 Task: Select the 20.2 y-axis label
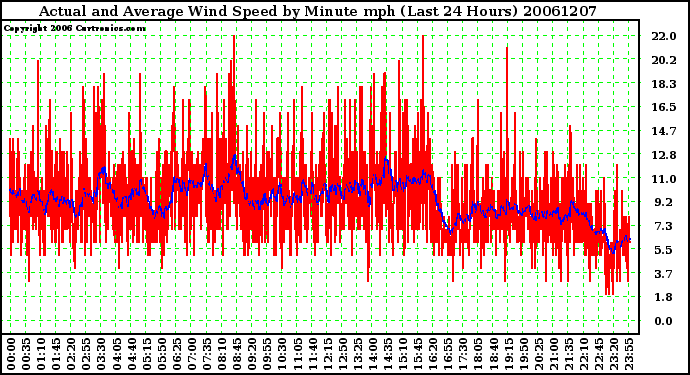(664, 60)
